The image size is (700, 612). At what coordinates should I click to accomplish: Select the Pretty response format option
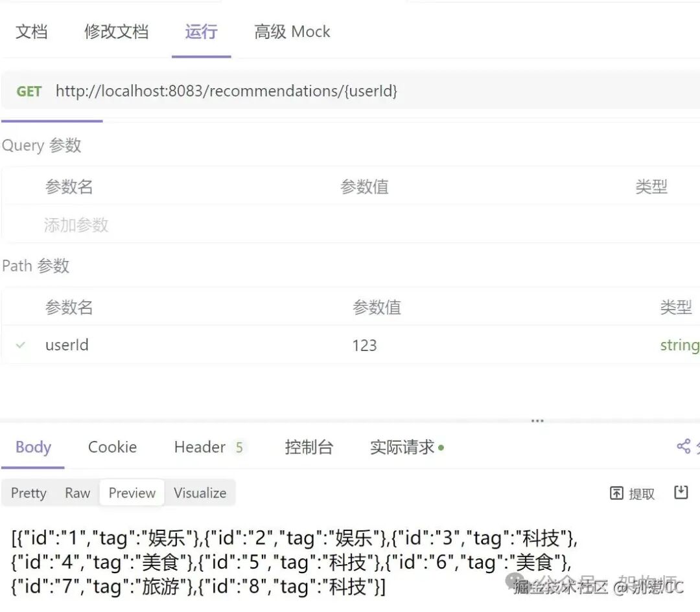click(28, 493)
